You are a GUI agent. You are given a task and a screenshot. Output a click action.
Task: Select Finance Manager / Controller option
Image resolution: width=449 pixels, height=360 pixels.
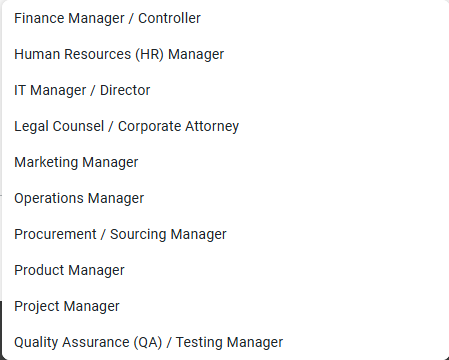point(225,18)
